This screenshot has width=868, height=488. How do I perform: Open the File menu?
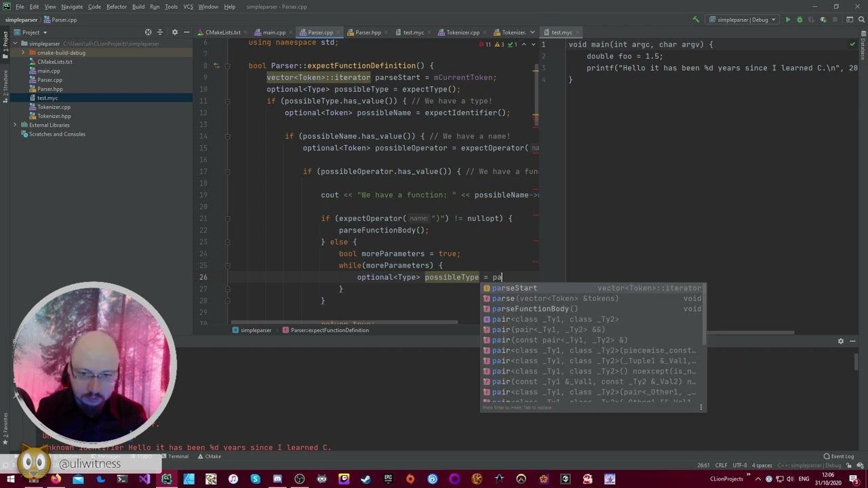coord(20,7)
